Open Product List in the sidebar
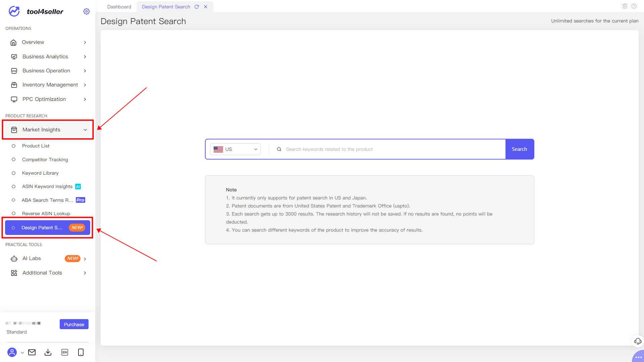This screenshot has height=362, width=644. 36,146
